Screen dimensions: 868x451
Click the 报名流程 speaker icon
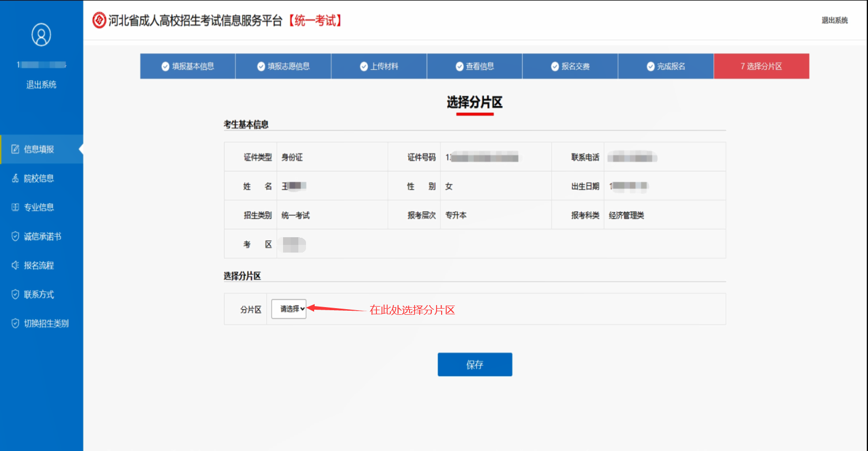[x=15, y=265]
